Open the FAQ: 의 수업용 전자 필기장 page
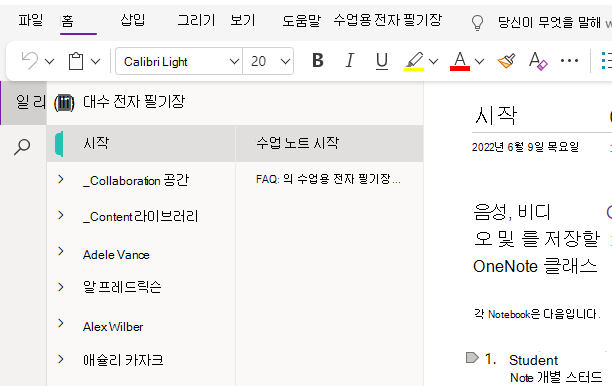This screenshot has width=612, height=386. pos(329,179)
